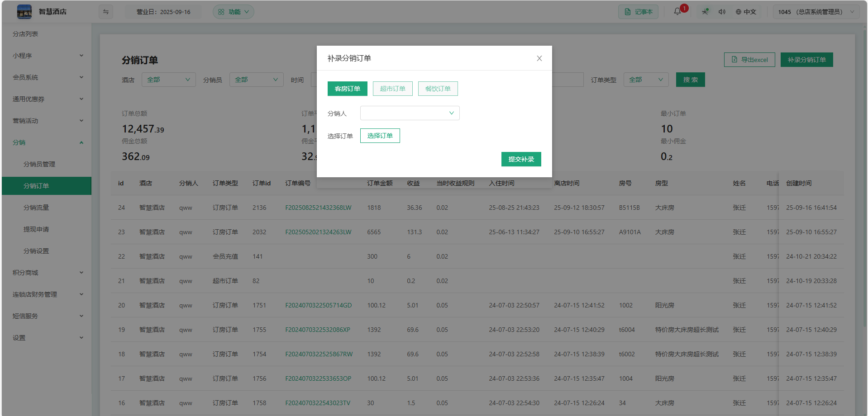
Task: Open the 分销人 dropdown in the dialog
Action: pos(410,113)
